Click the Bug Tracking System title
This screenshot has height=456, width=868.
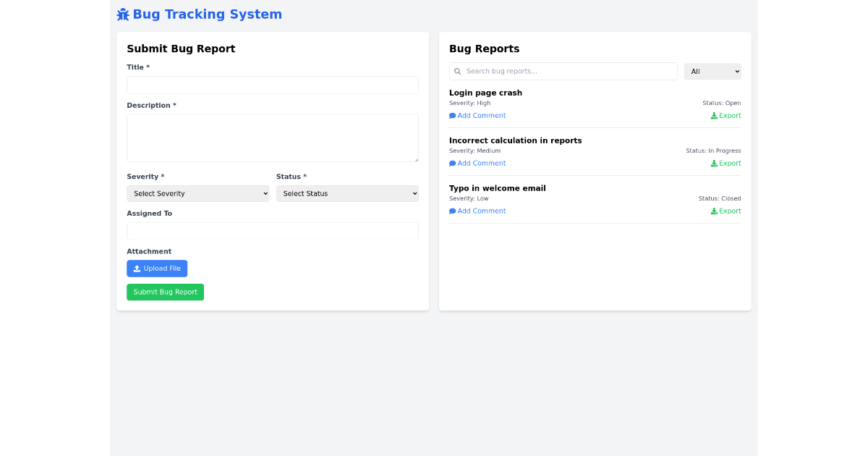point(208,14)
